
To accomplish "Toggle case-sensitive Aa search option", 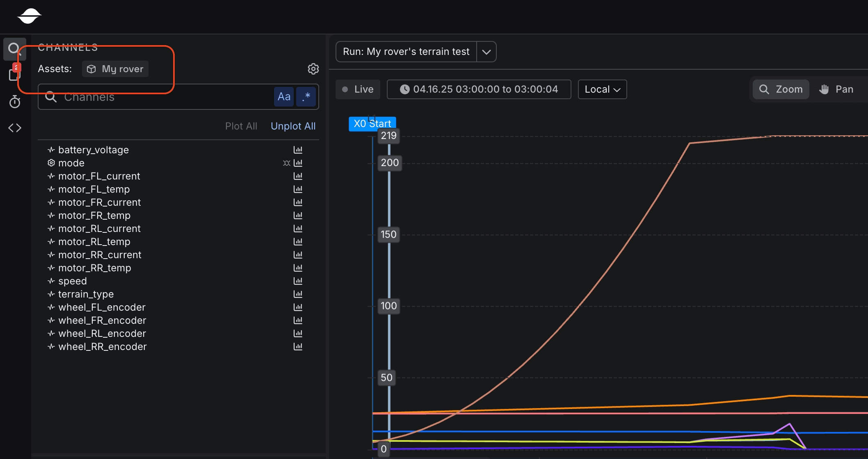I will [x=284, y=97].
